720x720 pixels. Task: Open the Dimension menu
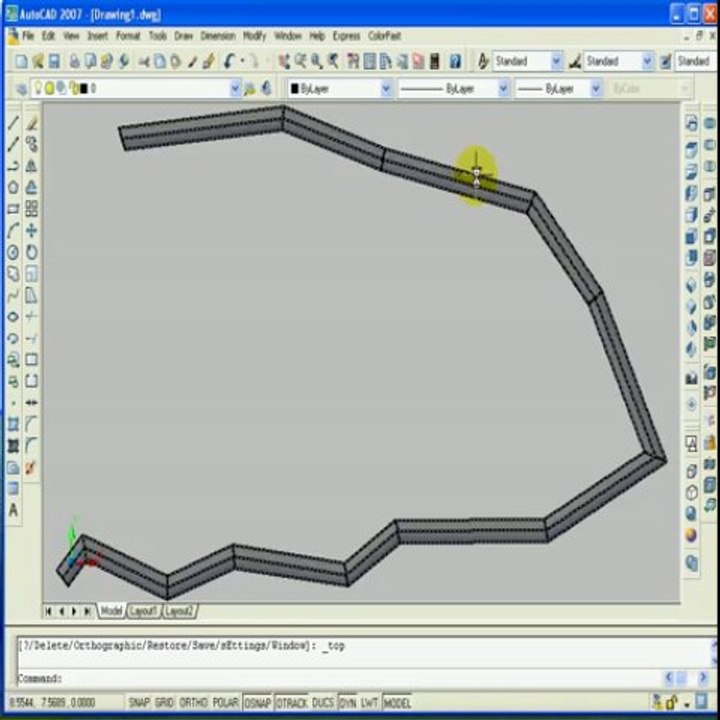point(218,36)
